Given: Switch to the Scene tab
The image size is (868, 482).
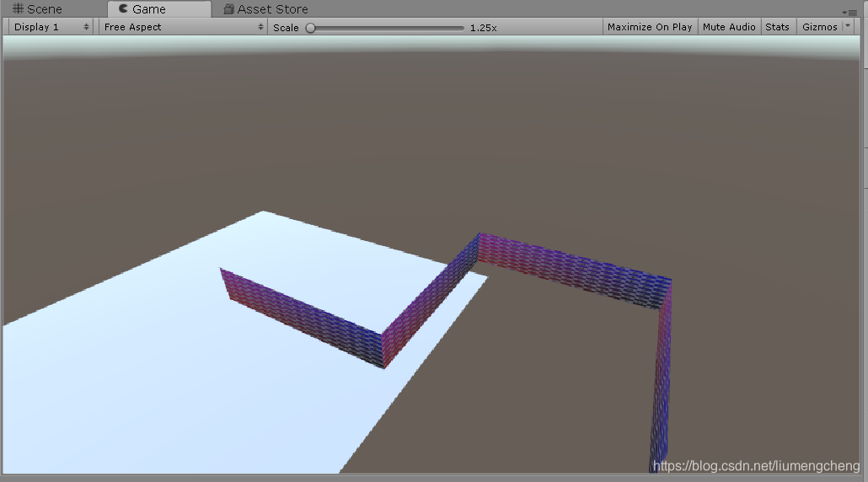Looking at the screenshot, I should pyautogui.click(x=38, y=9).
